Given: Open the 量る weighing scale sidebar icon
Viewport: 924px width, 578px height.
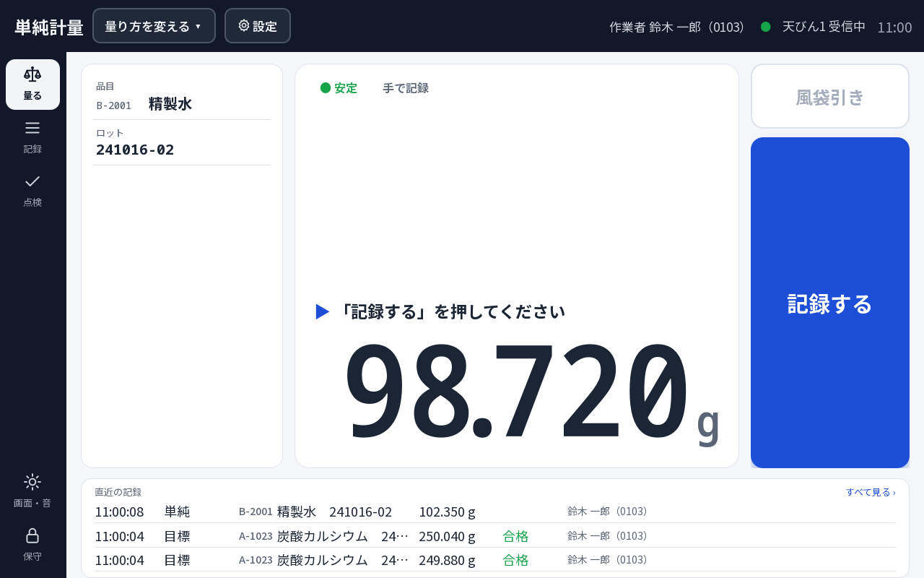Looking at the screenshot, I should point(32,85).
